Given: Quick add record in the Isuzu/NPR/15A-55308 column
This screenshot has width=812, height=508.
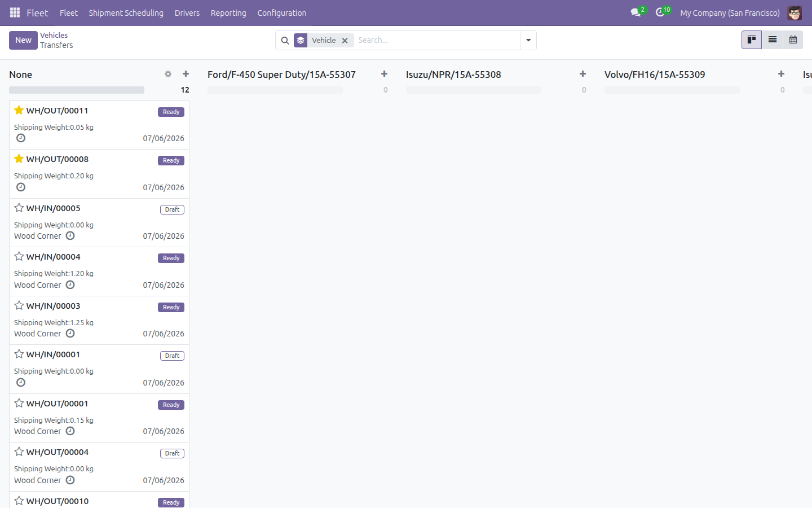Looking at the screenshot, I should pos(582,74).
